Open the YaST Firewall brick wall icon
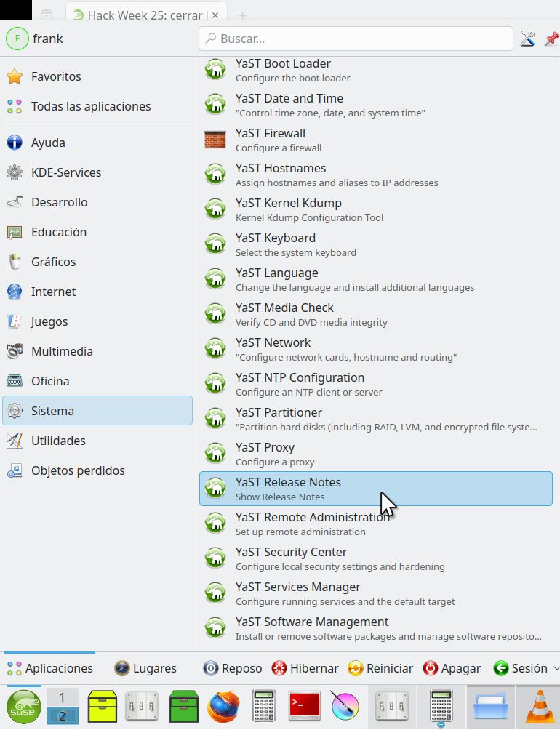The image size is (560, 730). click(215, 140)
